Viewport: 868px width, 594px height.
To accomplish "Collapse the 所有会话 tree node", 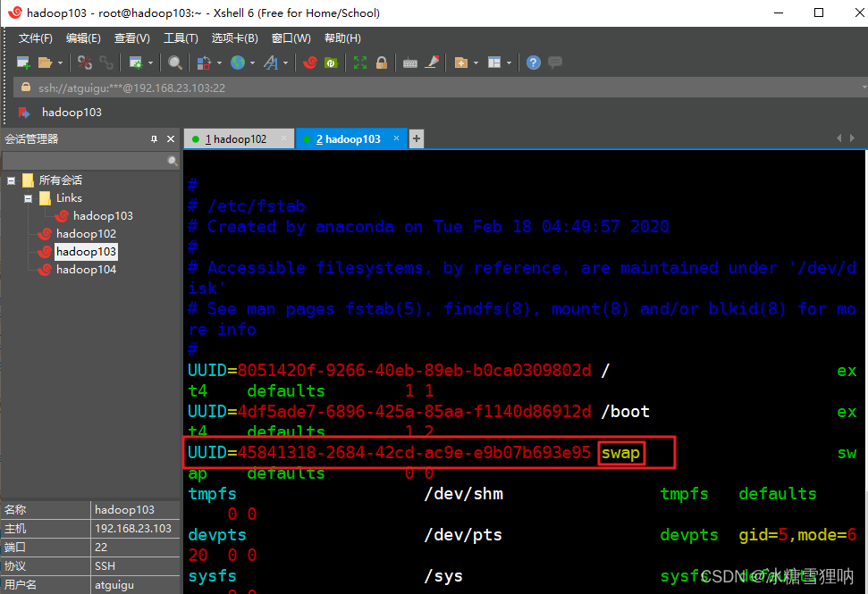I will pyautogui.click(x=11, y=180).
